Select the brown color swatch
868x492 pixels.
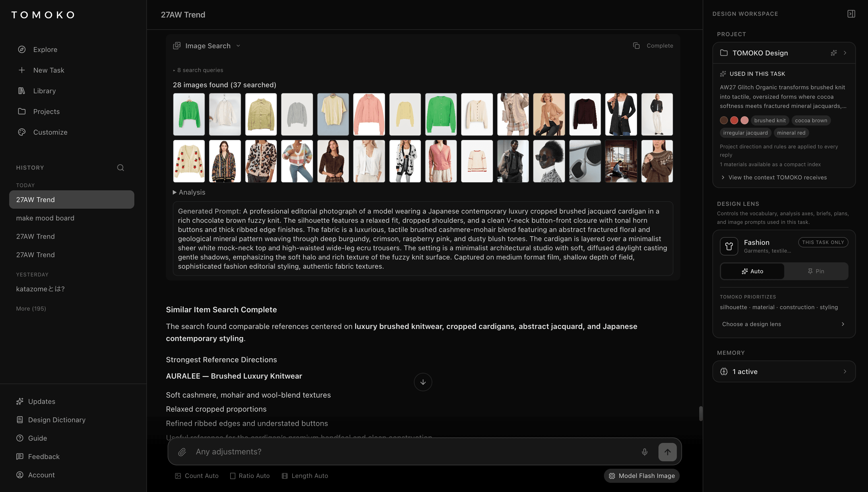click(x=724, y=120)
